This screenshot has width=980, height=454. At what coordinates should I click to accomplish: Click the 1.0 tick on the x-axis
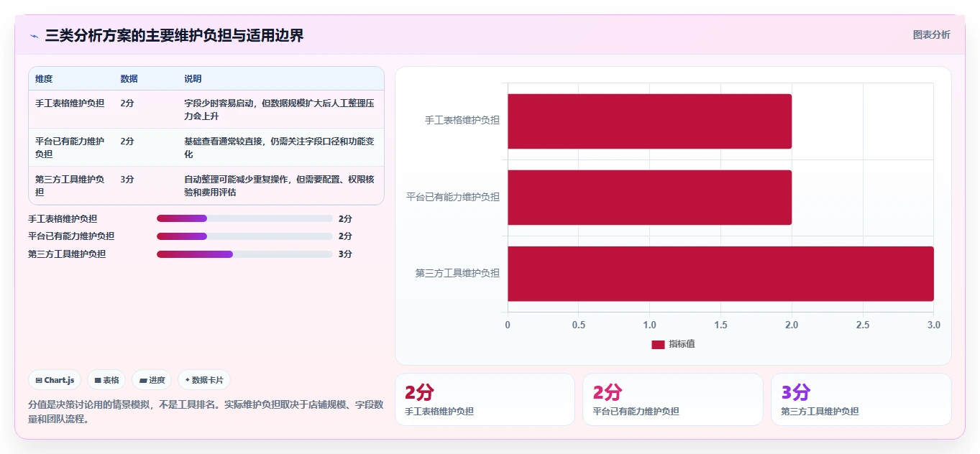[x=650, y=325]
